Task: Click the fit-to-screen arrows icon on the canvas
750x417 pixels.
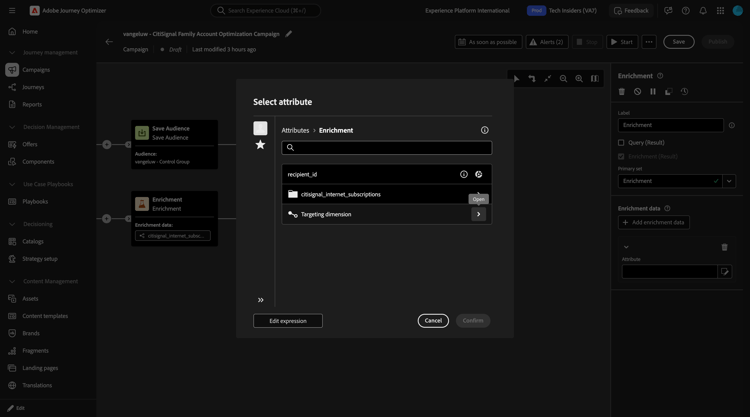Action: point(548,78)
